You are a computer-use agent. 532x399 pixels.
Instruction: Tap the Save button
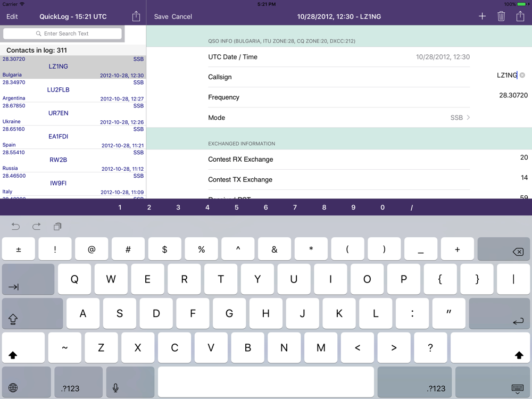[161, 16]
